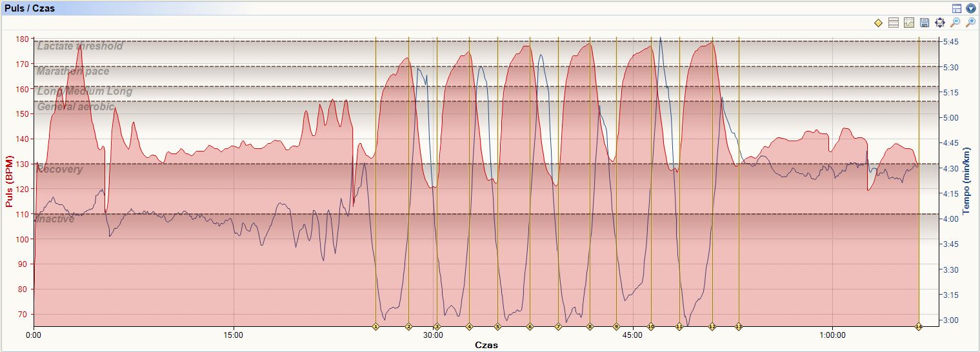The image size is (980, 352).
Task: Click the Puls (BPM) axis label
Action: point(9,182)
